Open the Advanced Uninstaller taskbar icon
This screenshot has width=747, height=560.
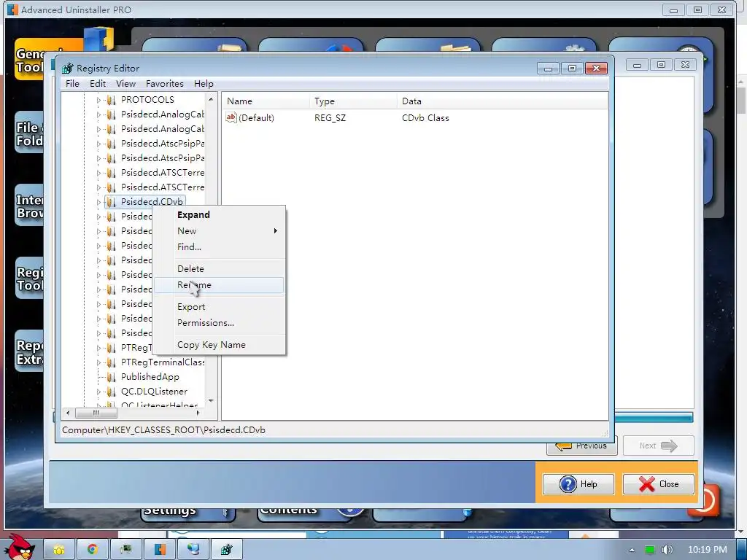coord(160,550)
